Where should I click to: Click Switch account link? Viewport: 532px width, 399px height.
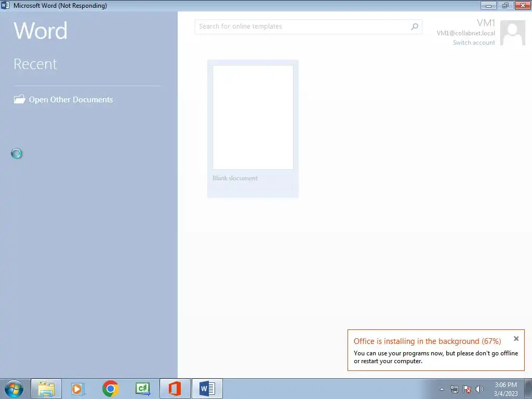click(x=474, y=43)
